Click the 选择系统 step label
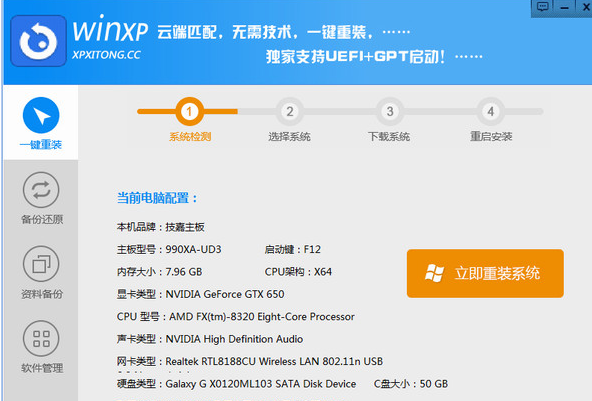 (x=290, y=136)
